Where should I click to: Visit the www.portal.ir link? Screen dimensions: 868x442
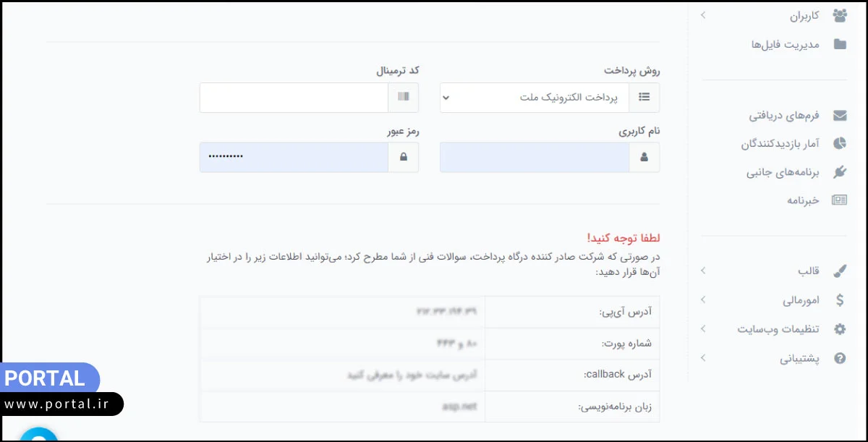coord(61,404)
